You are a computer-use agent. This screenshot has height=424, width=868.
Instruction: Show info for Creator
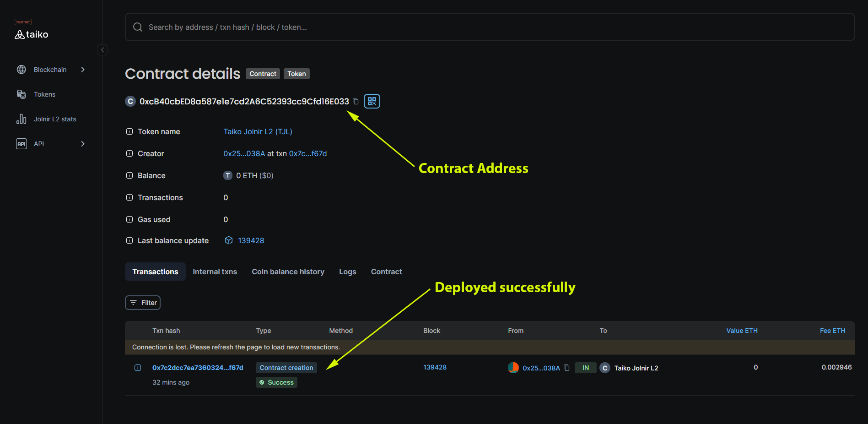[129, 153]
